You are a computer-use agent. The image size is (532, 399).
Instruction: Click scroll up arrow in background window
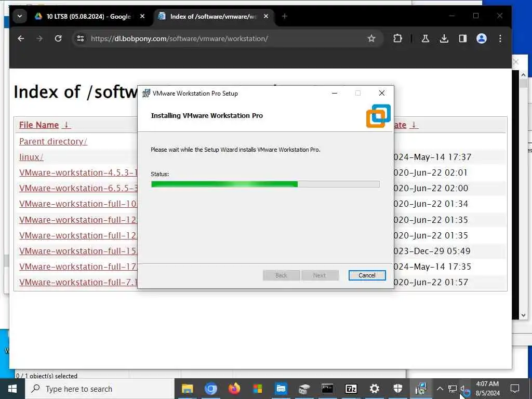click(x=523, y=75)
